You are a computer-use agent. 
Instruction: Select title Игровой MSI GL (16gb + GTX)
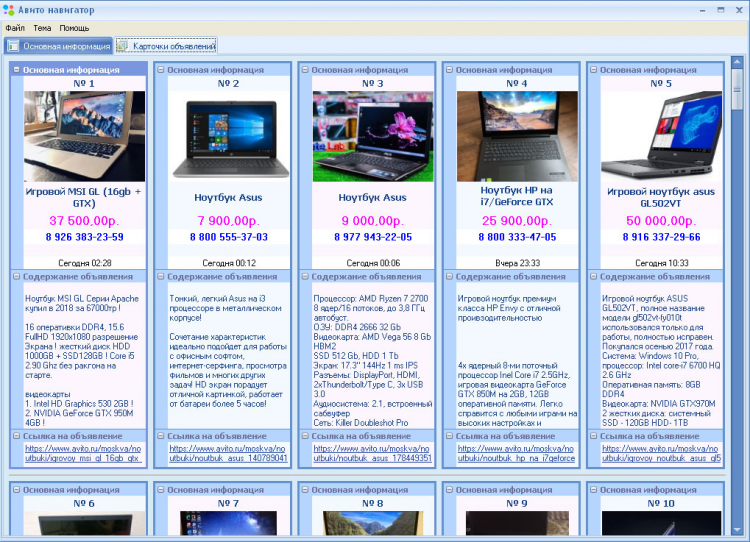point(84,197)
